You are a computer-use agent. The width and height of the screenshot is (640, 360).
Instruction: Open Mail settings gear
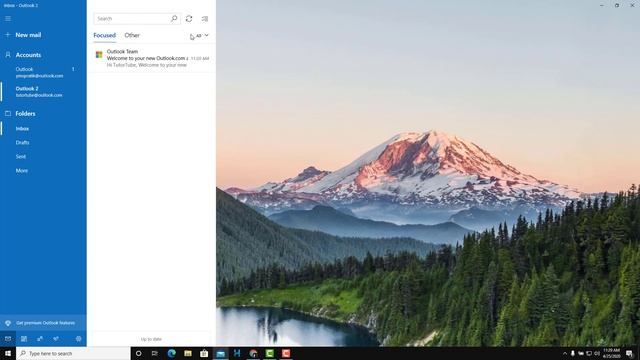(x=78, y=339)
